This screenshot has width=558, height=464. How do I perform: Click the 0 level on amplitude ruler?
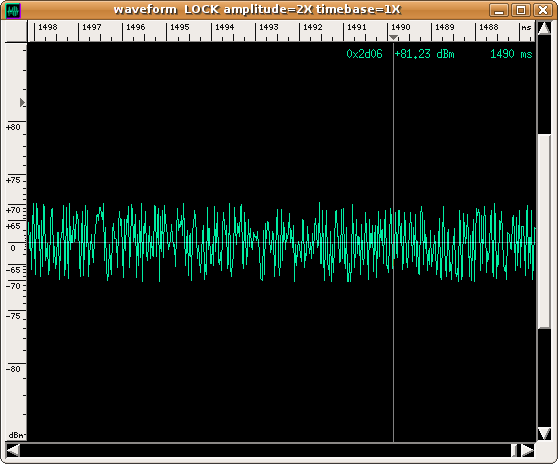point(13,248)
